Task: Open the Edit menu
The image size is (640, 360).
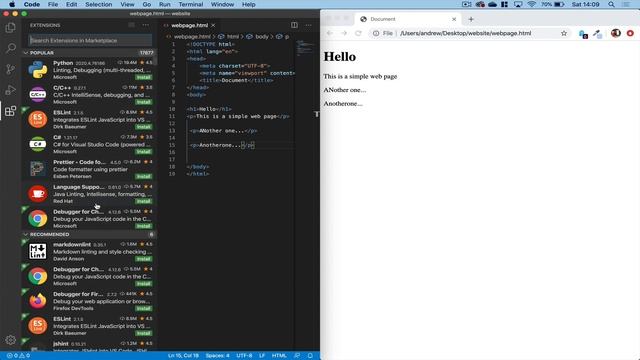Action: (71, 4)
